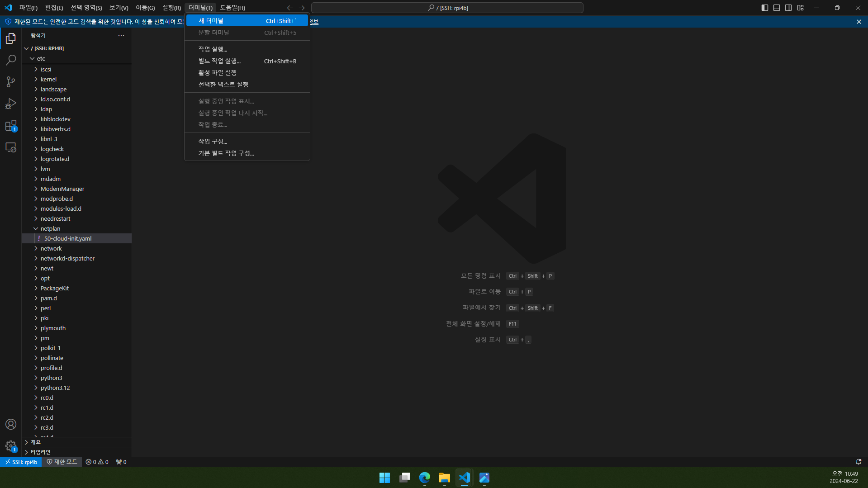The width and height of the screenshot is (868, 488).
Task: Collapse the [SSH: RPI4B] root folder
Action: [77, 48]
